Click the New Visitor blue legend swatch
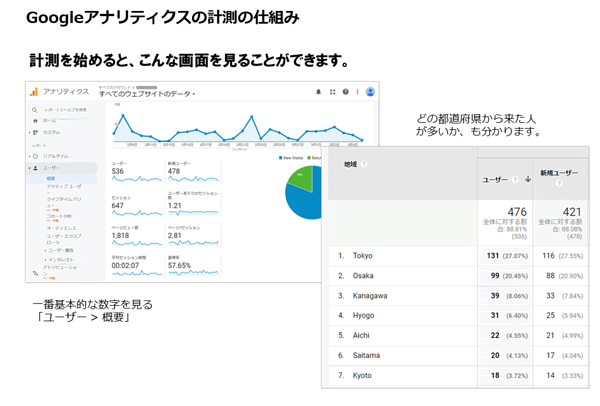Screen dimensions: 600x406 pos(280,158)
